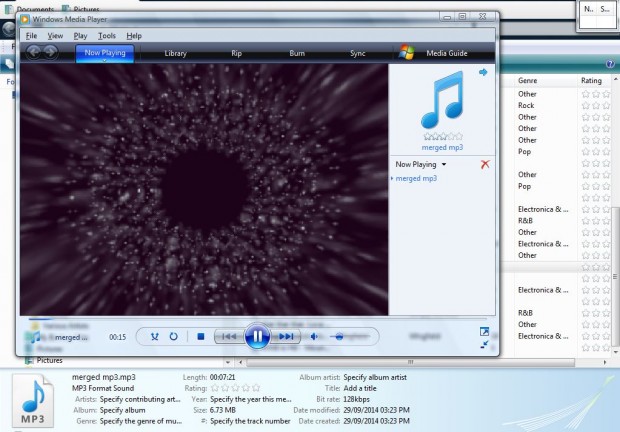Select merged mp3 in the playlist
The height and width of the screenshot is (432, 620).
pyautogui.click(x=416, y=178)
